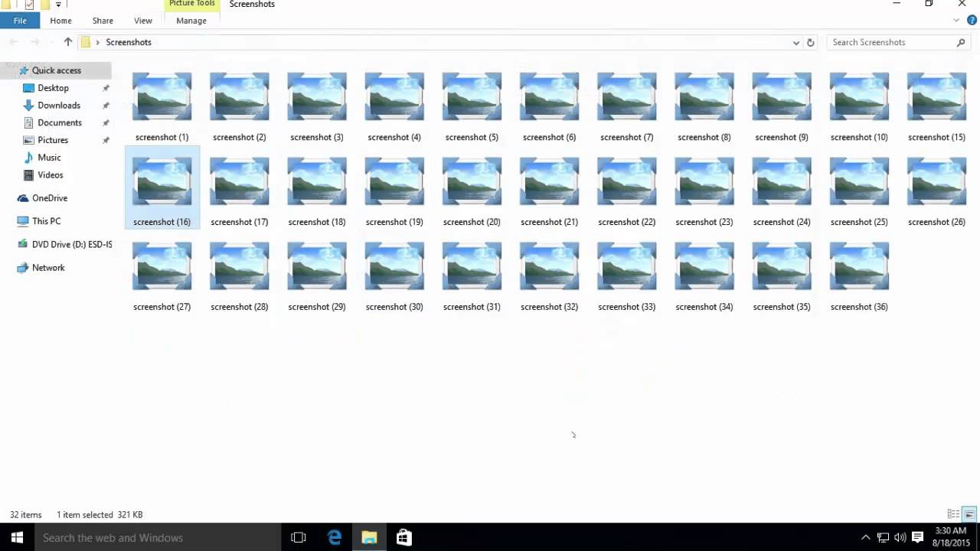Viewport: 980px width, 551px height.
Task: Click the Refresh icon in the address bar
Action: coord(810,42)
